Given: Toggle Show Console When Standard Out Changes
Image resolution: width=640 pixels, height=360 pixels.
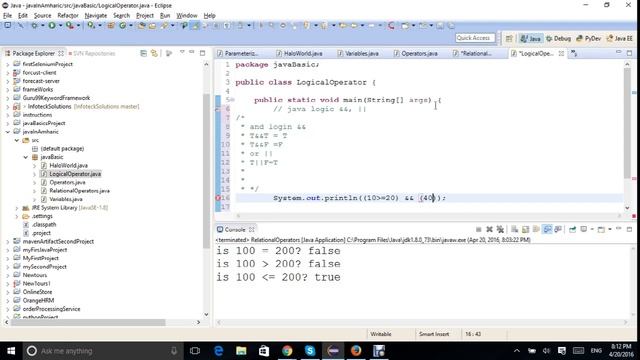Looking at the screenshot, I should pos(547,229).
